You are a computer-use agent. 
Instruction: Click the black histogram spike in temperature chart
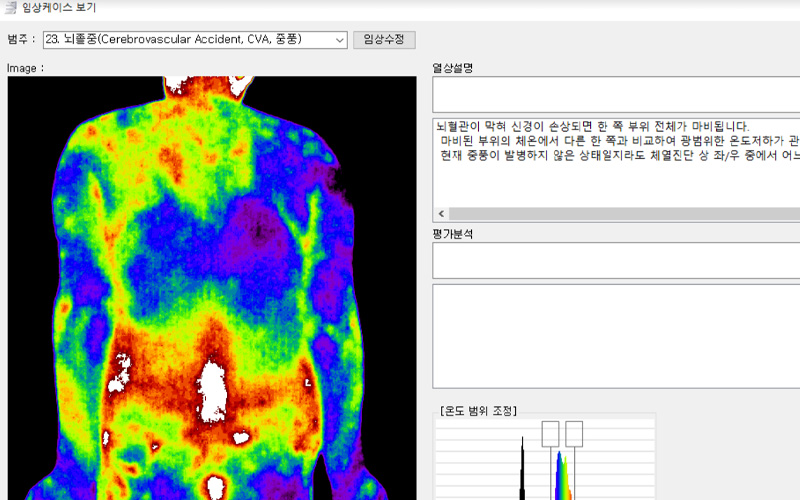tap(522, 468)
